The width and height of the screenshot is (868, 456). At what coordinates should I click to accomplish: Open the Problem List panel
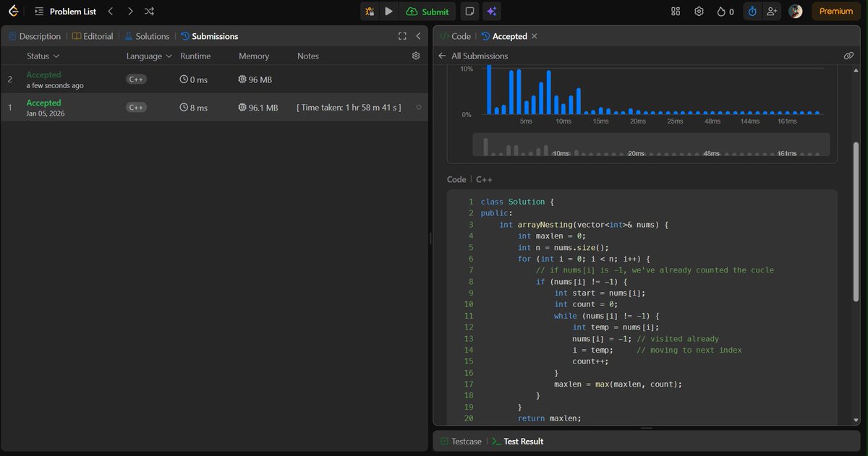(x=66, y=12)
